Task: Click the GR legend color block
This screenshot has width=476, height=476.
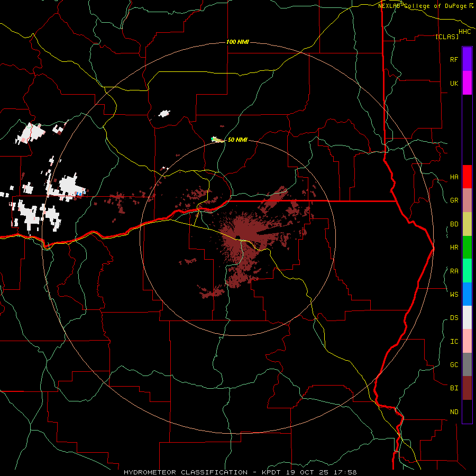Action: [x=467, y=200]
